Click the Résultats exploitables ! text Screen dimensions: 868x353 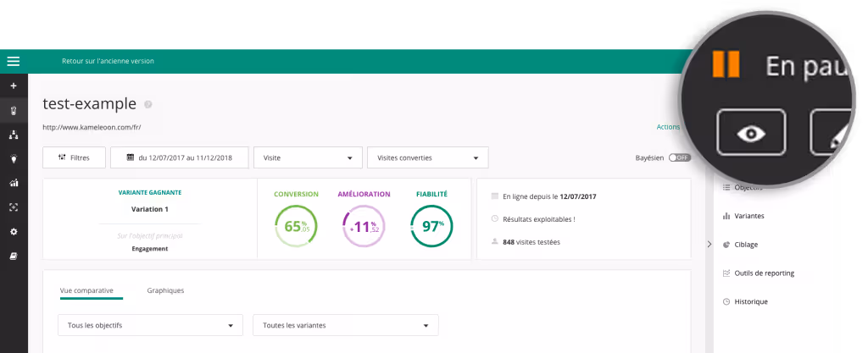tap(538, 219)
